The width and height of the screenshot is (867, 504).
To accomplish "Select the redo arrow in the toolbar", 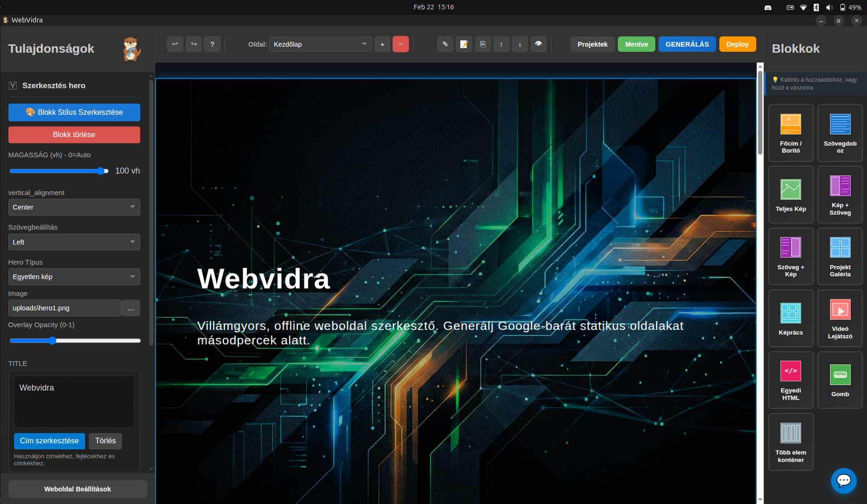I will pos(193,44).
